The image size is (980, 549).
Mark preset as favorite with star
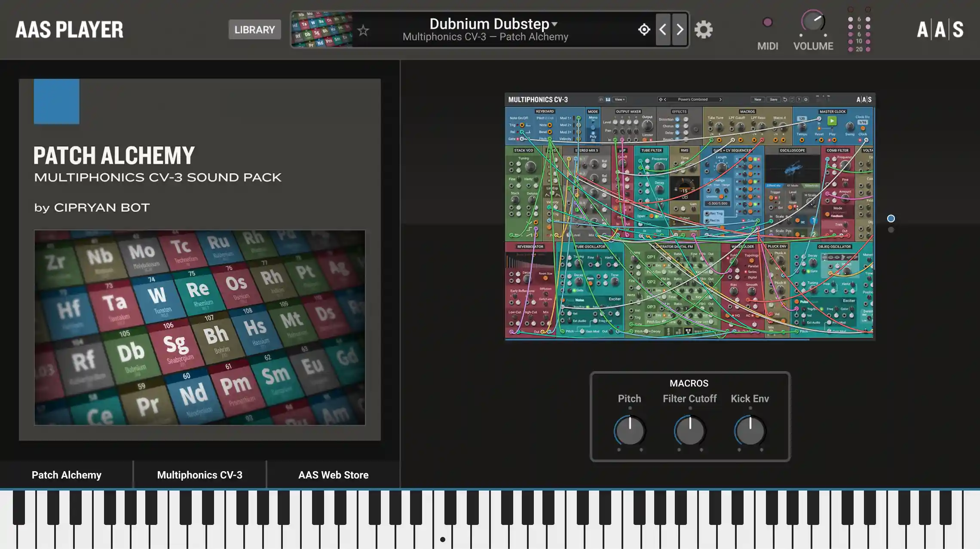point(363,30)
